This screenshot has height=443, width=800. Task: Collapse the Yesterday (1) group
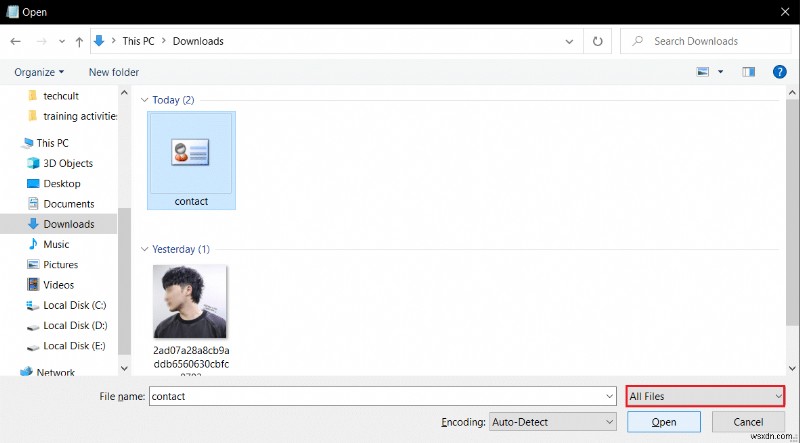pos(144,250)
